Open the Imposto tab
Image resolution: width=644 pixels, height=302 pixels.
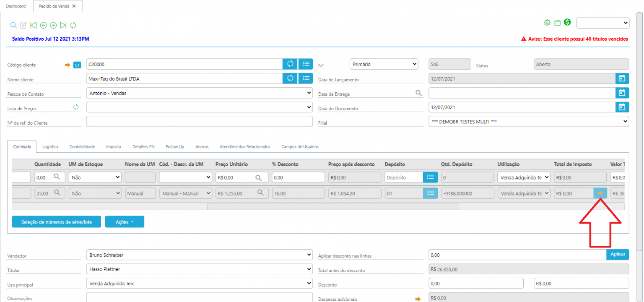[114, 147]
